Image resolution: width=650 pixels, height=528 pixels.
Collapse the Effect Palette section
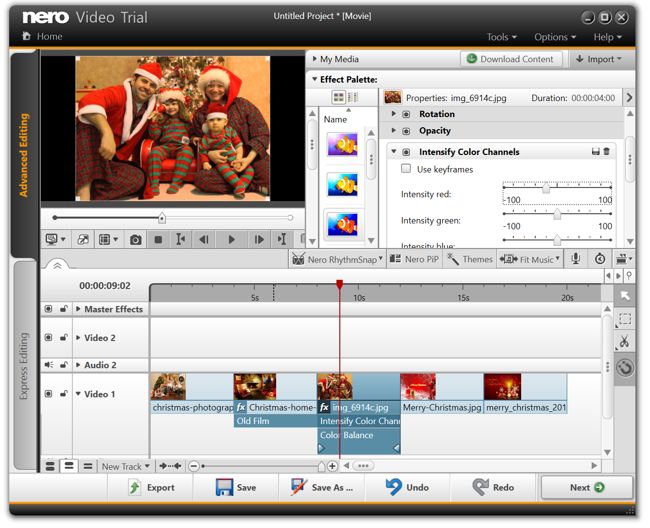point(315,79)
